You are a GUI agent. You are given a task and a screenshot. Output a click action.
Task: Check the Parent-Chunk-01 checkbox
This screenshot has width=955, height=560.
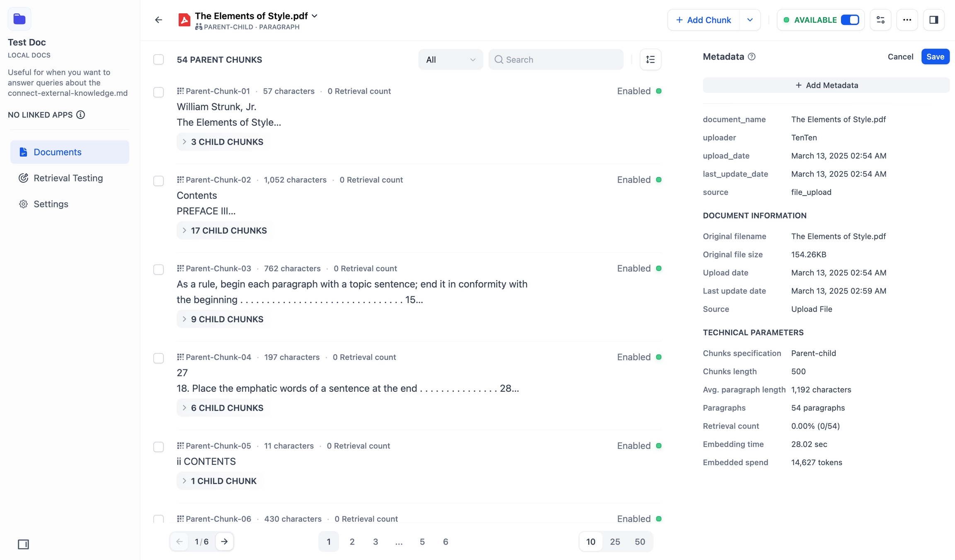158,92
